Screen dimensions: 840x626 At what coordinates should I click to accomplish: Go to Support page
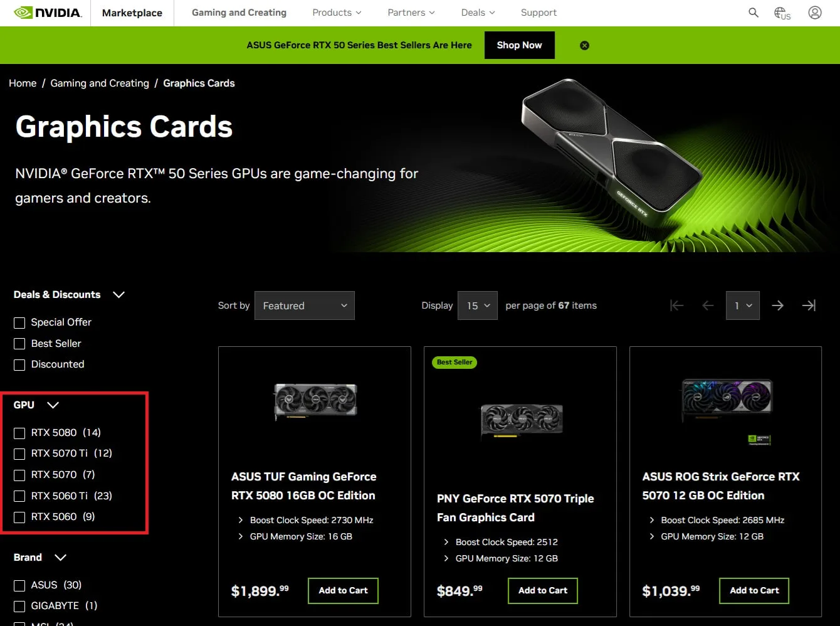pos(538,13)
